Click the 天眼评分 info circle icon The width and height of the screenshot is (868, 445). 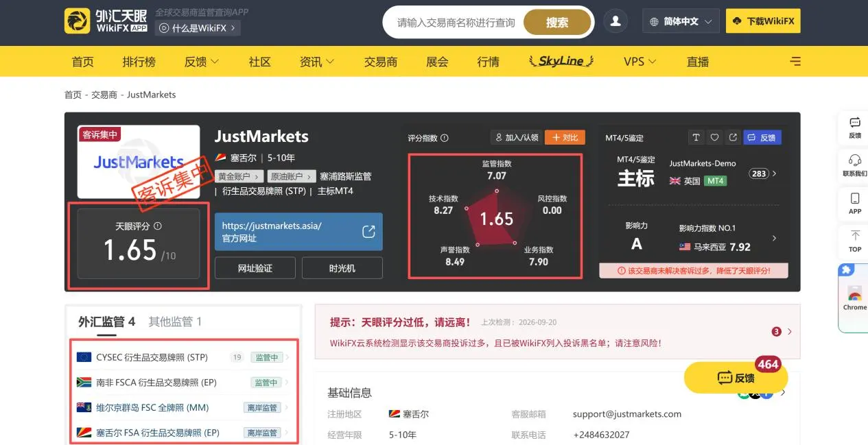(x=158, y=226)
